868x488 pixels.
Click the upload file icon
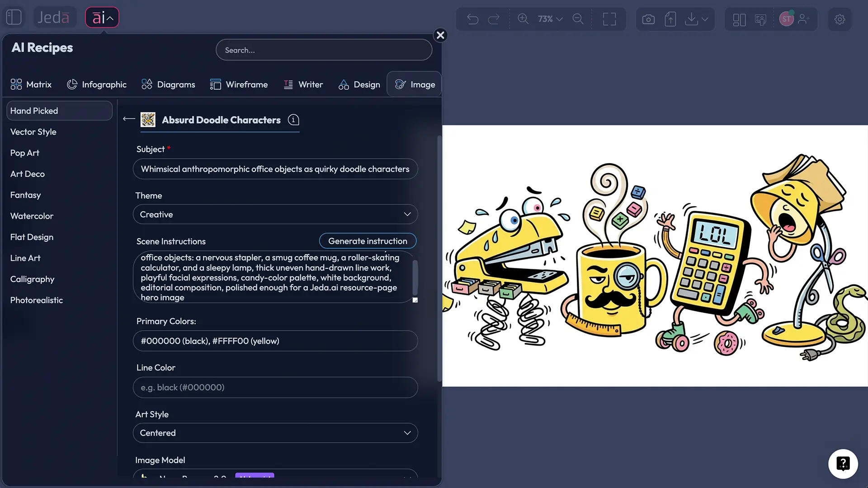670,19
